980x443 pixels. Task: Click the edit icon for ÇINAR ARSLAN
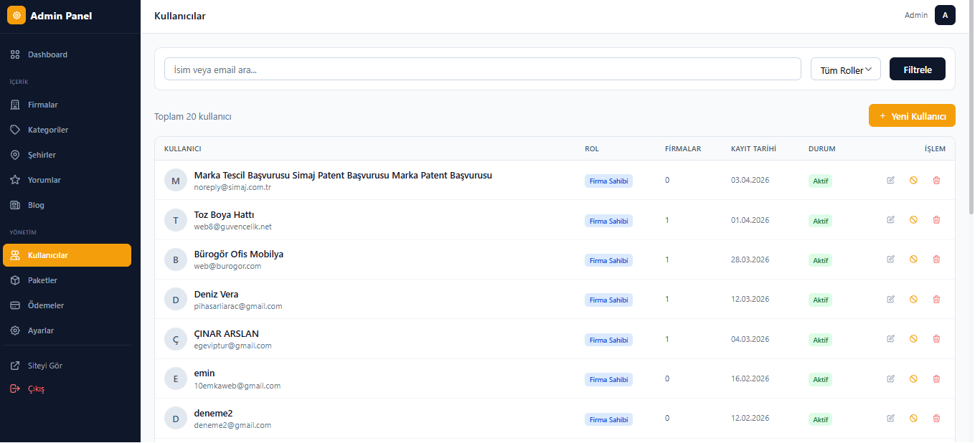[890, 338]
